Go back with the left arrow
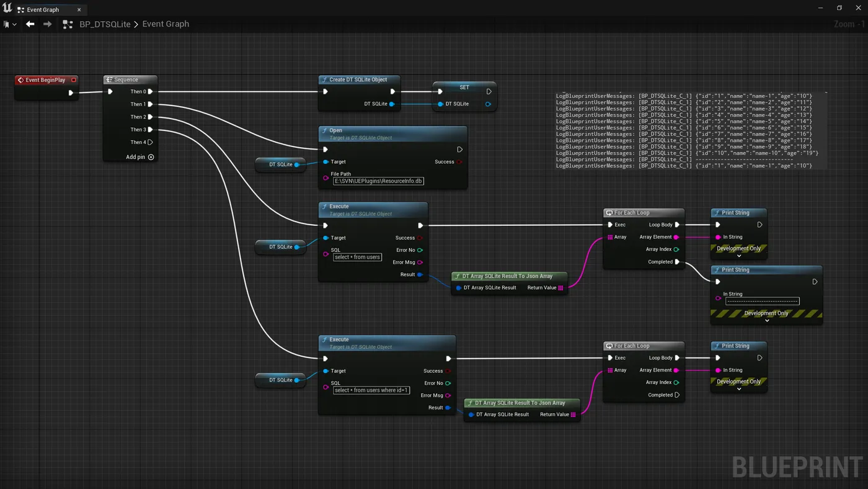Image resolution: width=868 pixels, height=489 pixels. 30,24
